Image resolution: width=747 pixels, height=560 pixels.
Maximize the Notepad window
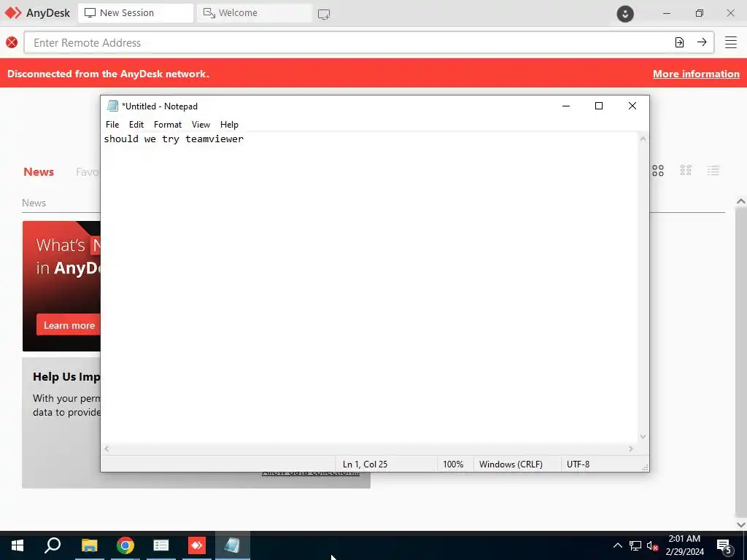click(x=599, y=106)
